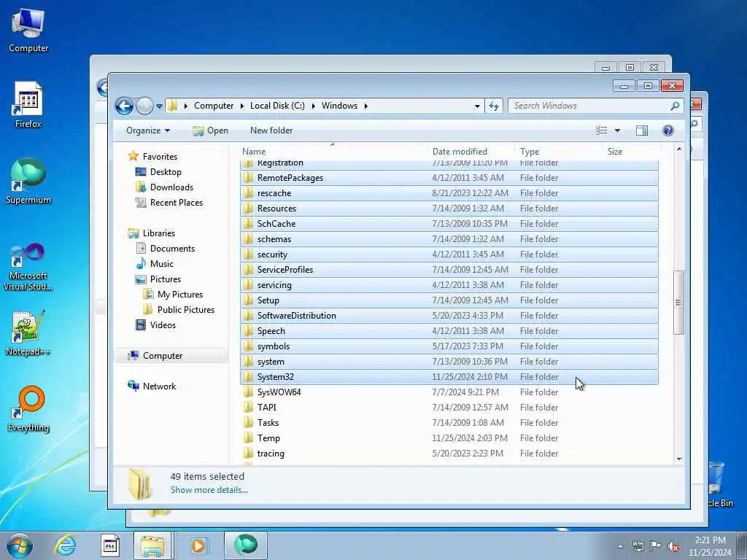Select the TAPI folder
This screenshot has height=560, width=747.
click(x=449, y=408)
